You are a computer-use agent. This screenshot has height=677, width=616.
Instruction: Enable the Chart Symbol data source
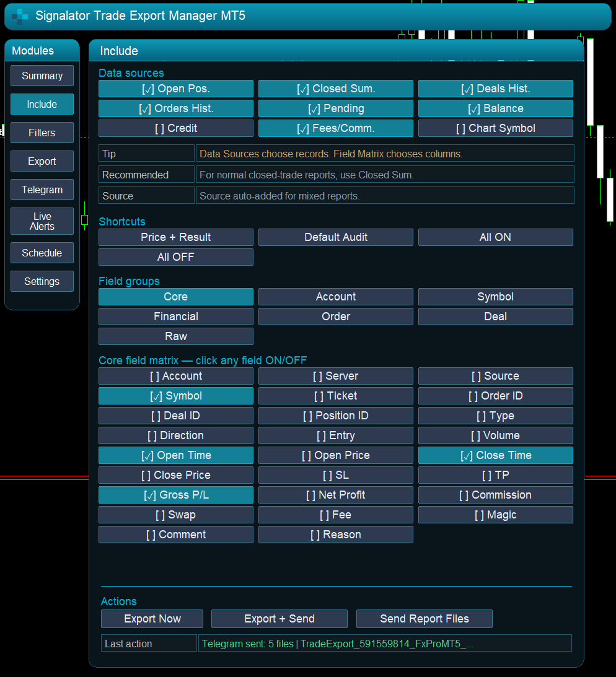click(x=496, y=128)
